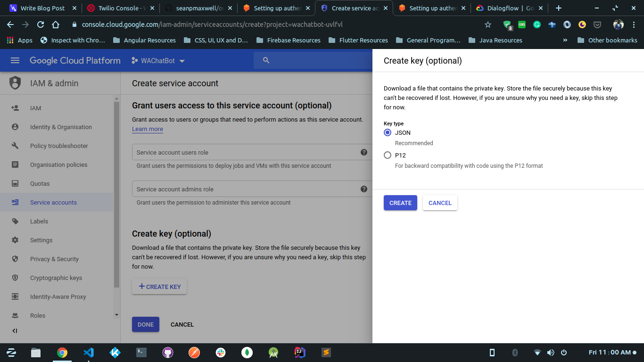Image resolution: width=644 pixels, height=362 pixels.
Task: Click CANCEL next to DONE
Action: (182, 324)
